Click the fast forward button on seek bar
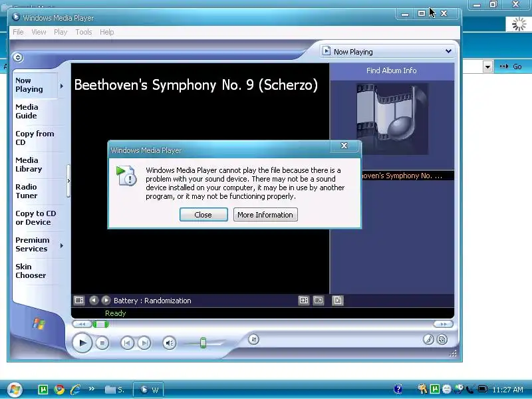Image resolution: width=532 pixels, height=399 pixels. [x=443, y=325]
